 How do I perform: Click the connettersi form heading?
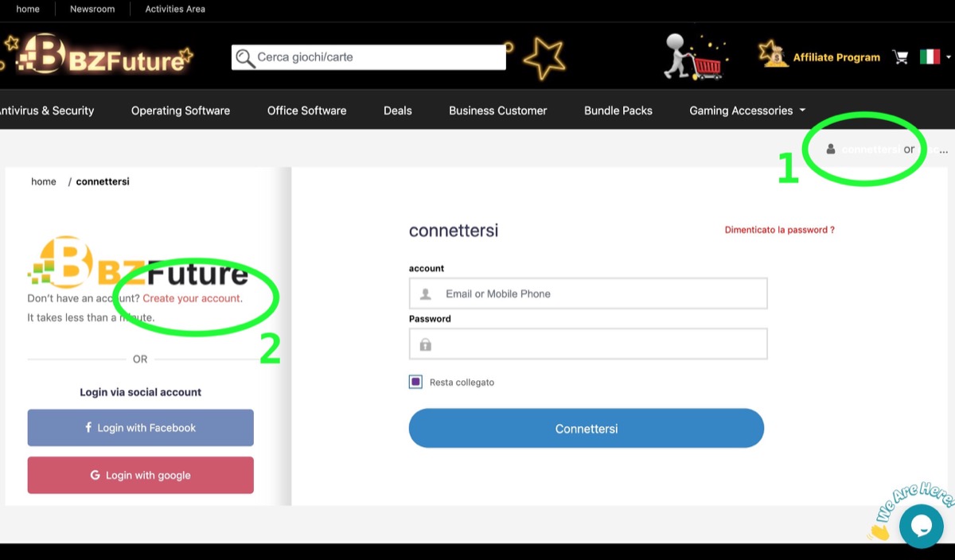(x=454, y=231)
